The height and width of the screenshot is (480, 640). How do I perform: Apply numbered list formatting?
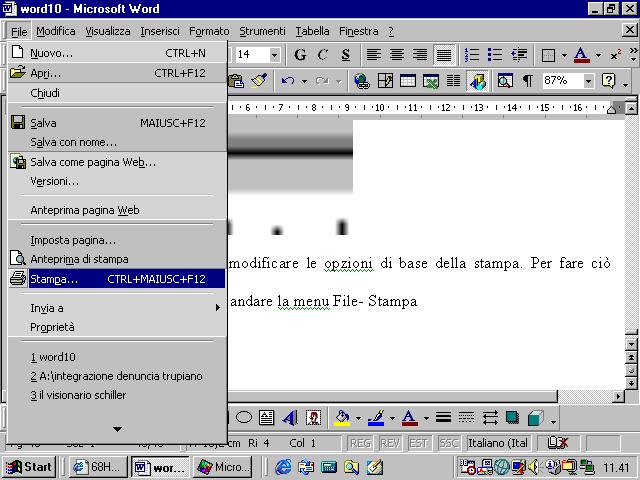coord(472,55)
